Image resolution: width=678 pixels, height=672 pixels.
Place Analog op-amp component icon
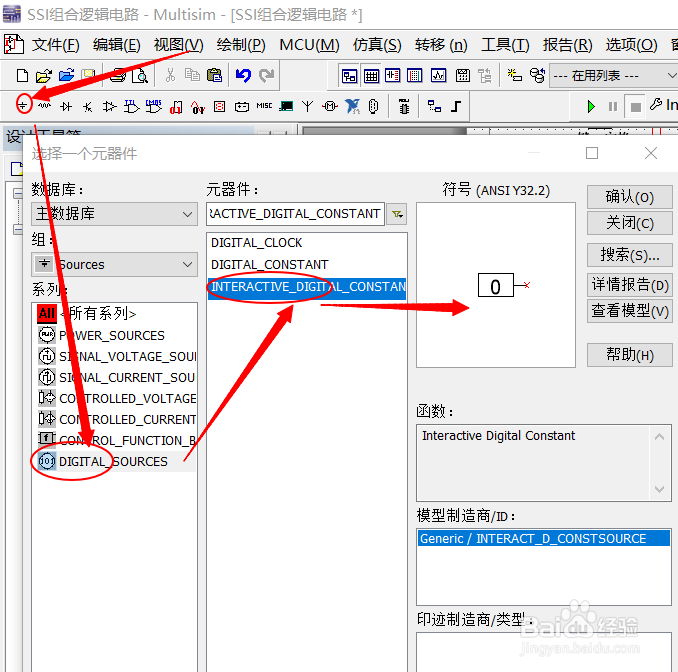point(109,106)
